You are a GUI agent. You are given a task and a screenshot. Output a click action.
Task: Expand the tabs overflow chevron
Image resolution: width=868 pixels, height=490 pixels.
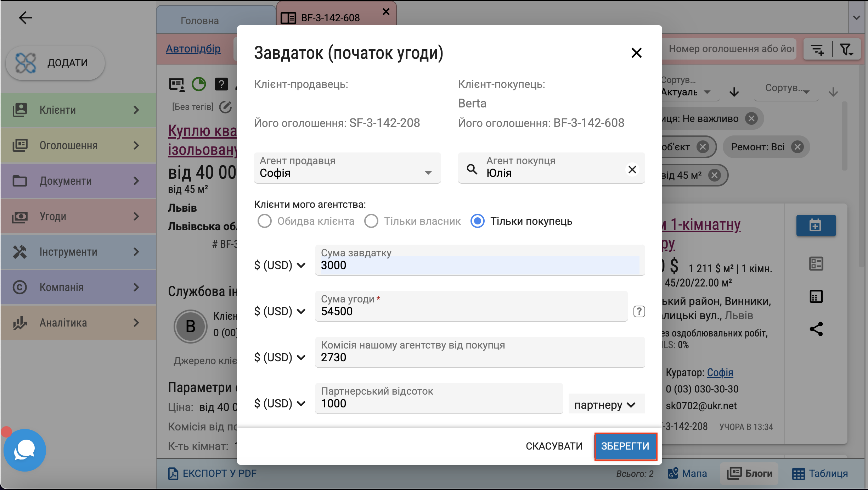(856, 18)
